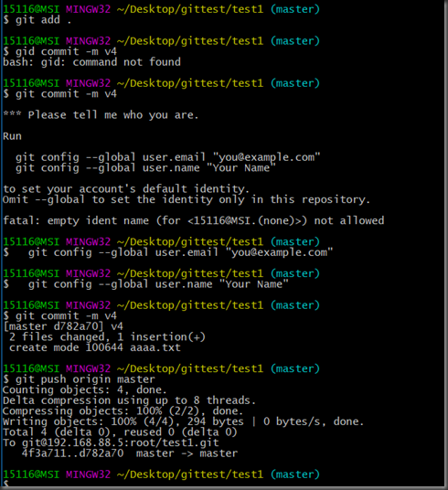Click 'create mode 100644 aaaa.txt' line
The width and height of the screenshot is (448, 490).
[x=95, y=347]
